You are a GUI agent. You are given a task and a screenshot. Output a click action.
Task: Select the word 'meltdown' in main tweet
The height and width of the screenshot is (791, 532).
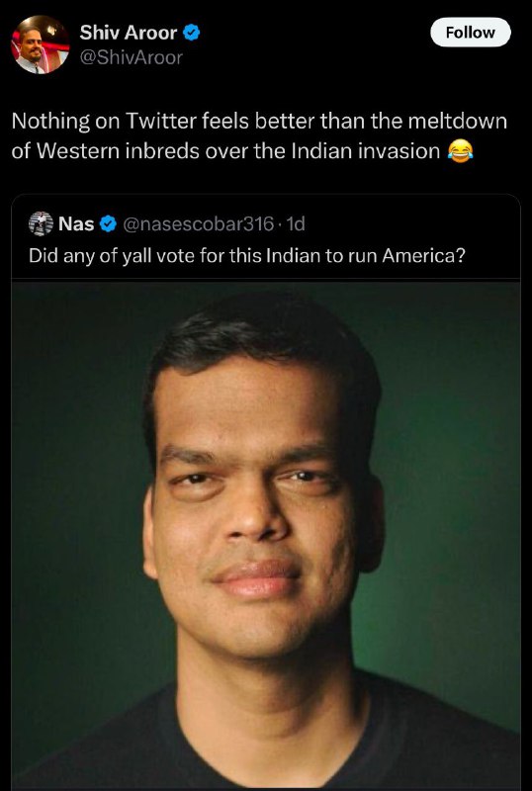[457, 122]
